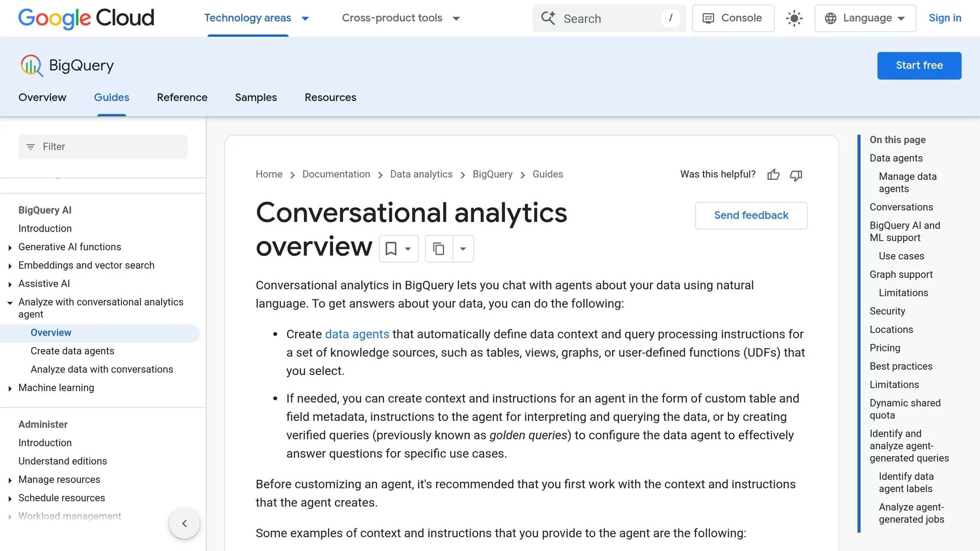Jump to Dynamic shared quota section
This screenshot has height=551, width=980.
tap(905, 409)
